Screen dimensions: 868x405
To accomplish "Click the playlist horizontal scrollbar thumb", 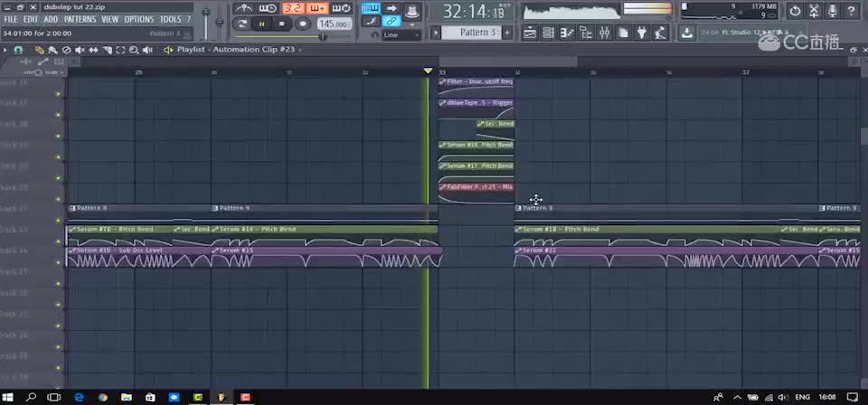I will click(508, 61).
